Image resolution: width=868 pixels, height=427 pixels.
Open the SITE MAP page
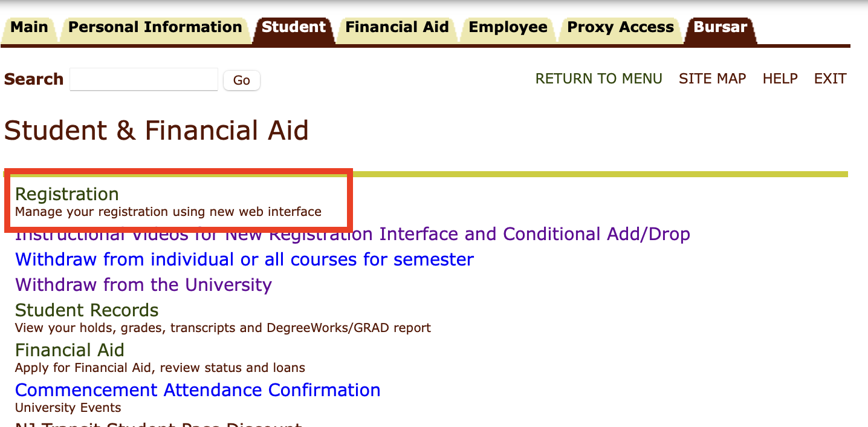click(x=712, y=79)
